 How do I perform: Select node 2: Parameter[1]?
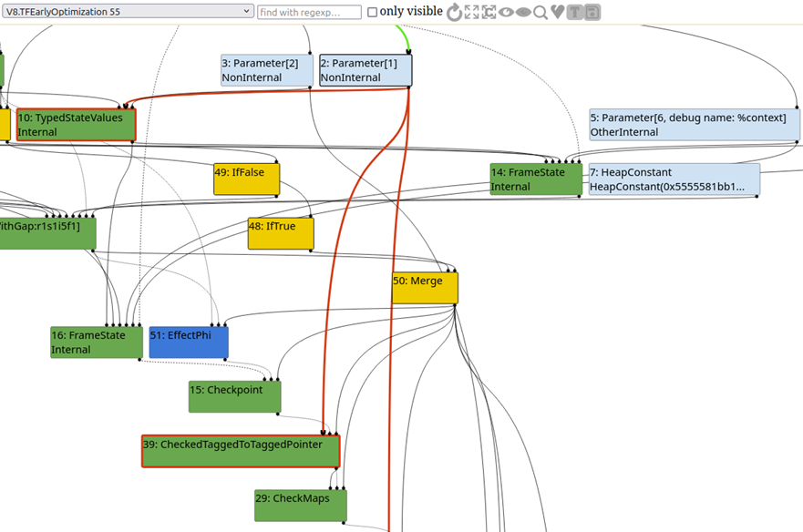point(365,70)
